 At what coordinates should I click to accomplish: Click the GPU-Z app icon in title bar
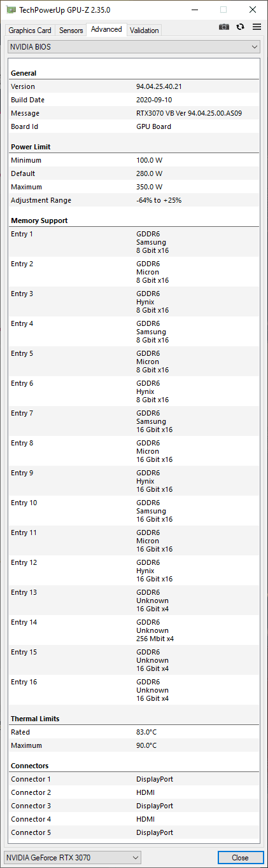tap(11, 10)
